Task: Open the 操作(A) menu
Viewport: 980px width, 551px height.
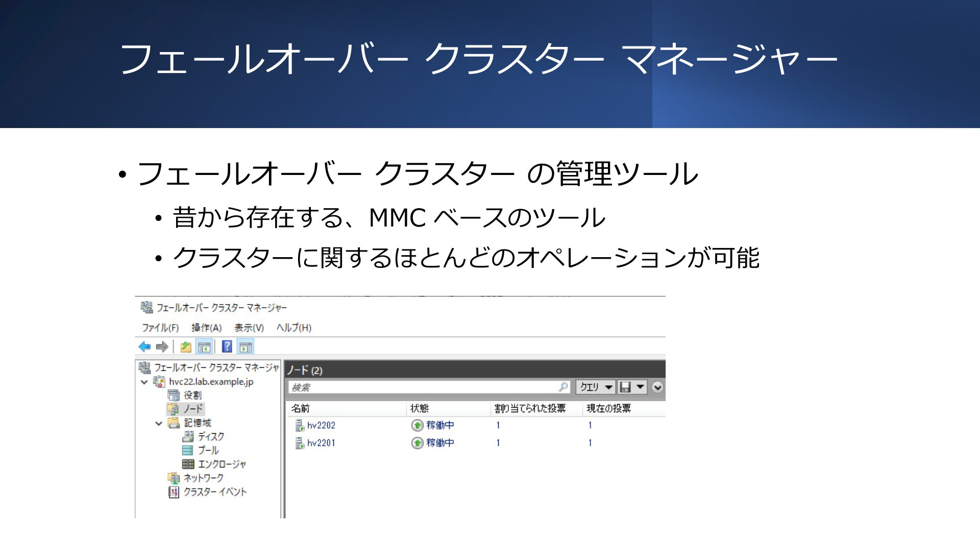Action: (x=206, y=328)
